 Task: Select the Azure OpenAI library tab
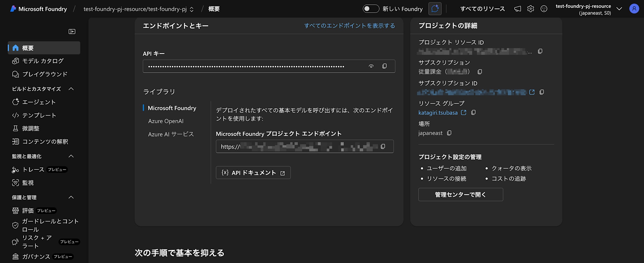pyautogui.click(x=166, y=121)
